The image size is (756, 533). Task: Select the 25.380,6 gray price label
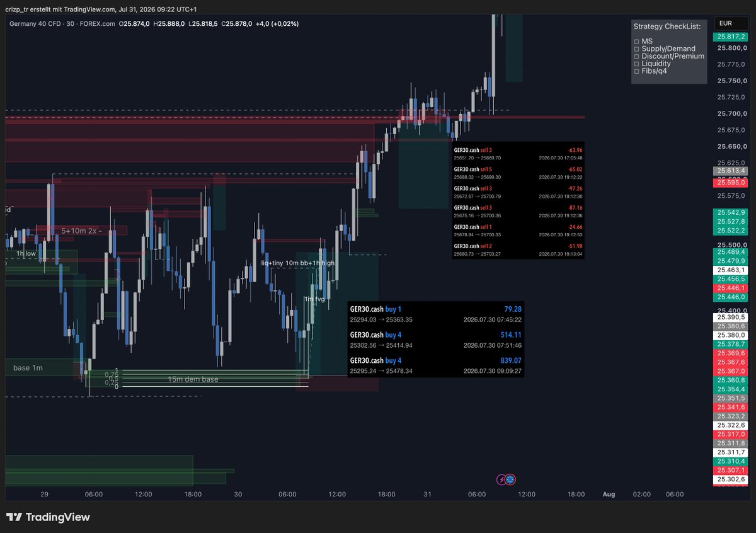(730, 326)
